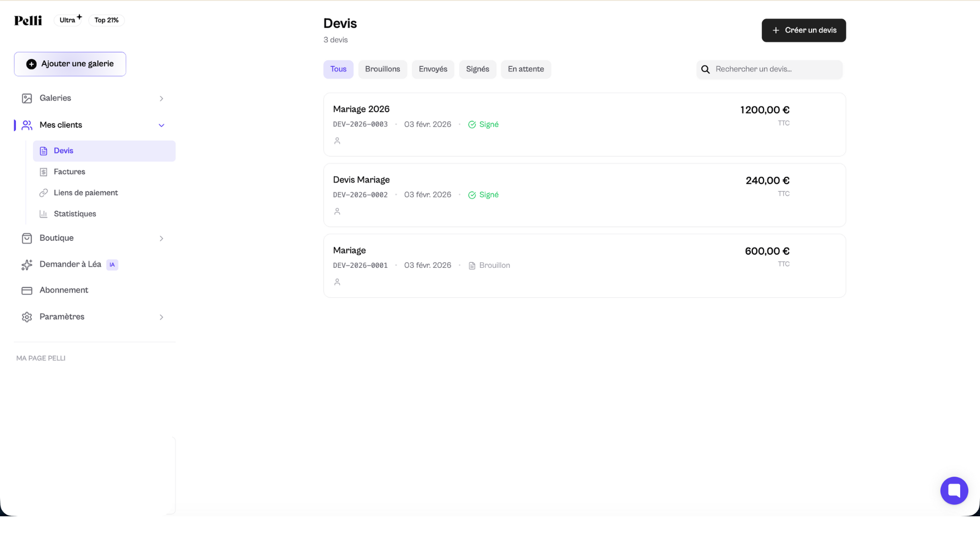Switch to the Signés filter tab

477,69
